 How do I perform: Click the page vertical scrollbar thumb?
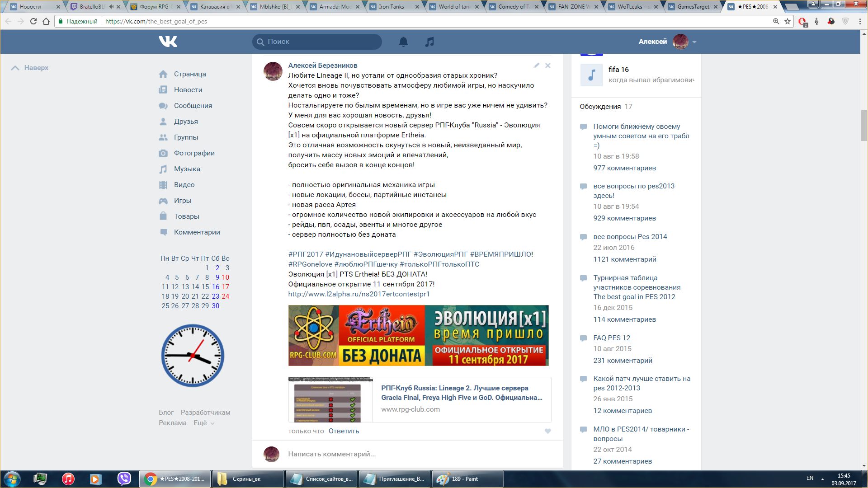pos(864,126)
